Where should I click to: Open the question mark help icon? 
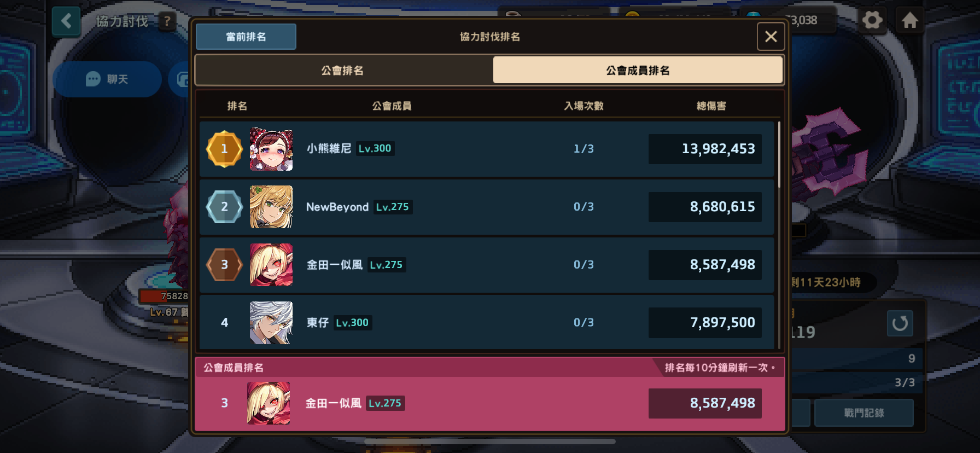click(x=167, y=21)
